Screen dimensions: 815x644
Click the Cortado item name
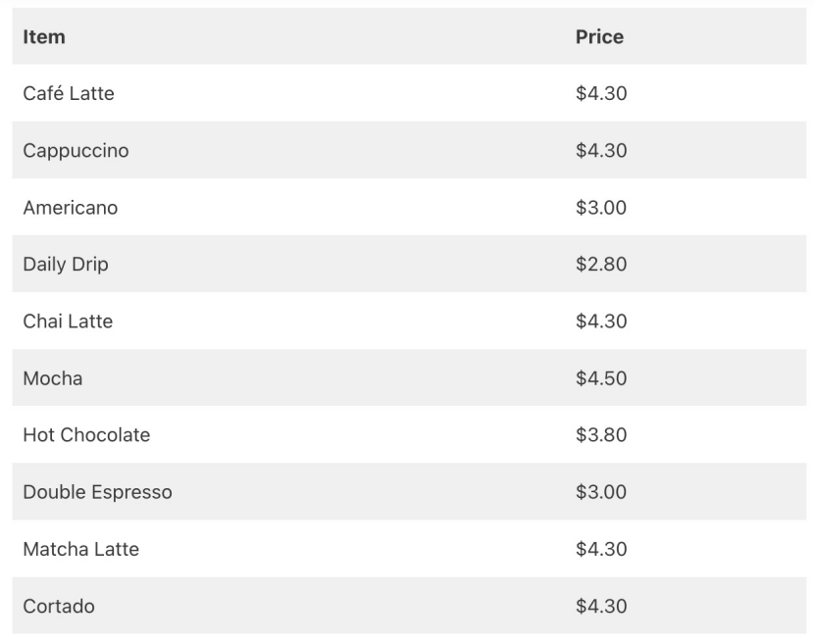(x=59, y=606)
